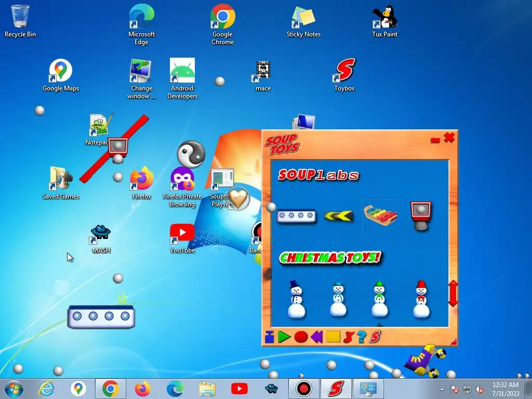Click the muted volume tray icon
Screen dimensions: 532x399
tap(480, 390)
